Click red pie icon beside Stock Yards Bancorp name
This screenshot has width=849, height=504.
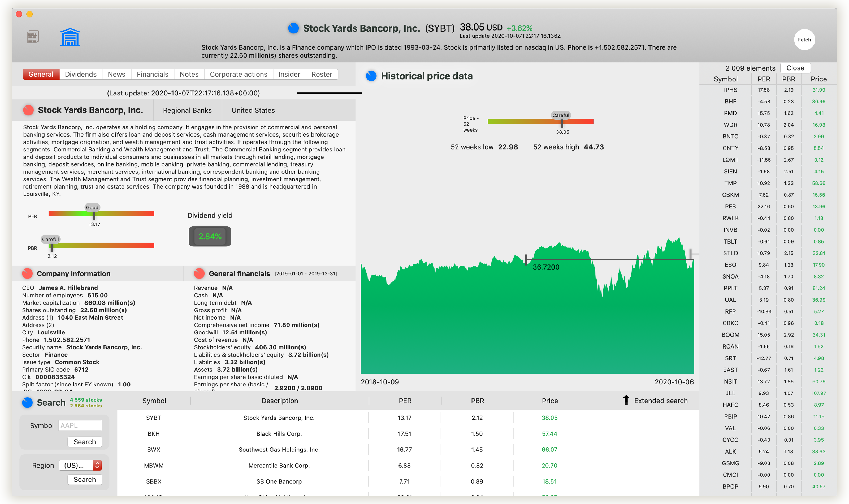29,110
